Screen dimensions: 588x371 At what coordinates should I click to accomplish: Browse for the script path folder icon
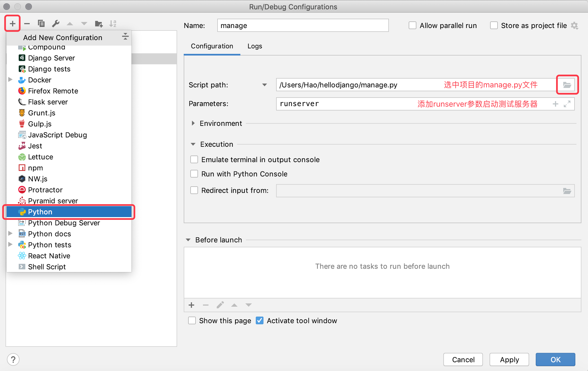pos(567,85)
